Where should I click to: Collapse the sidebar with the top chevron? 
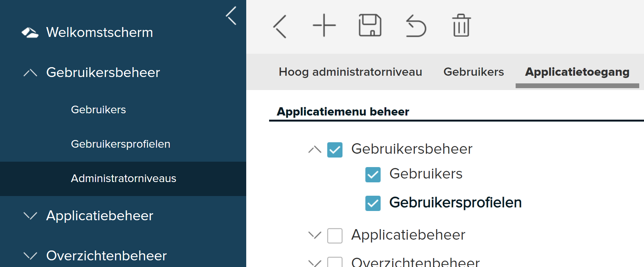click(231, 16)
